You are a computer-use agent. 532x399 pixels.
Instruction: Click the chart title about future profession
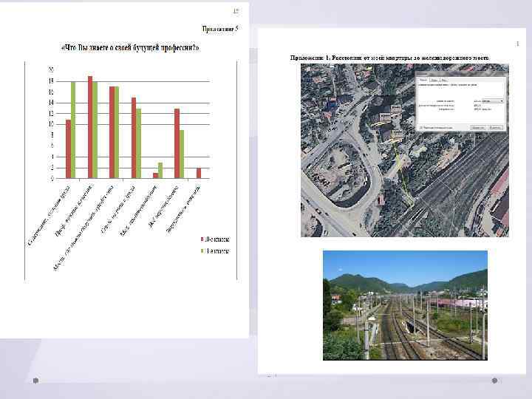(x=130, y=48)
